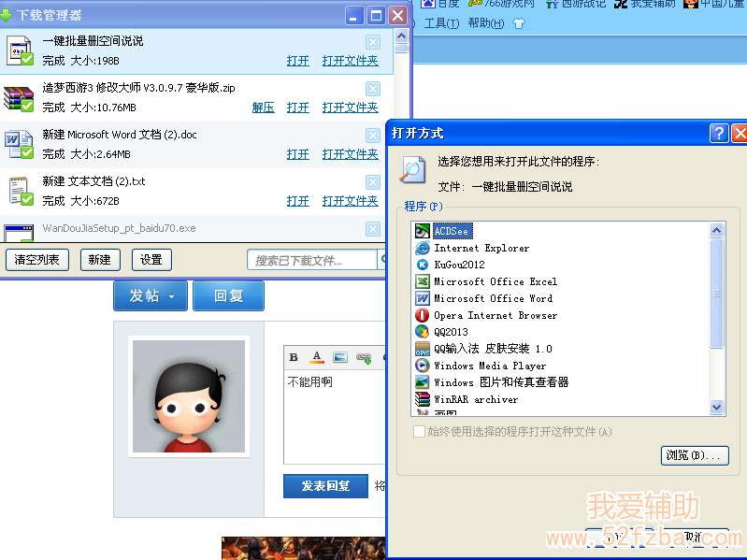Image resolution: width=747 pixels, height=560 pixels.
Task: Click 打开 link for 一键批量删空间说说
Action: [297, 61]
